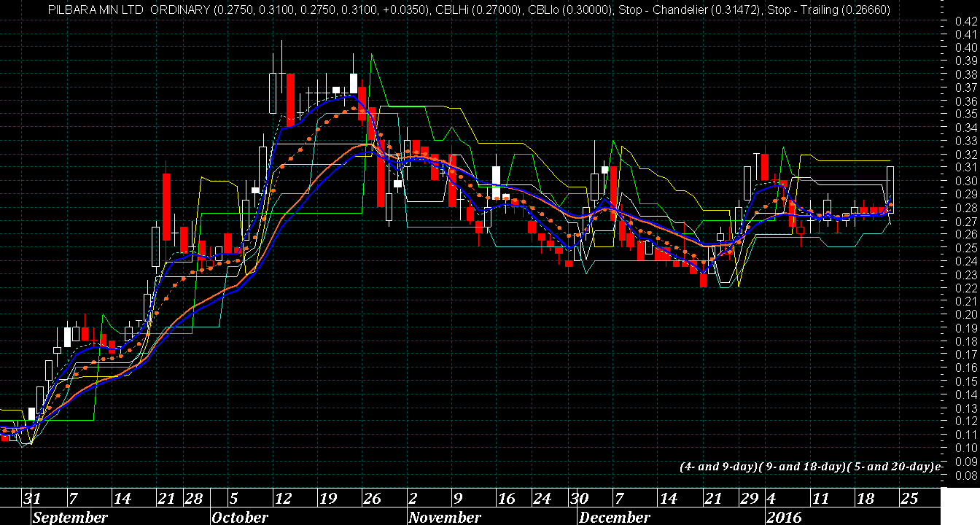Click the 0.21 price axis label
980x525 pixels.
[965, 301]
